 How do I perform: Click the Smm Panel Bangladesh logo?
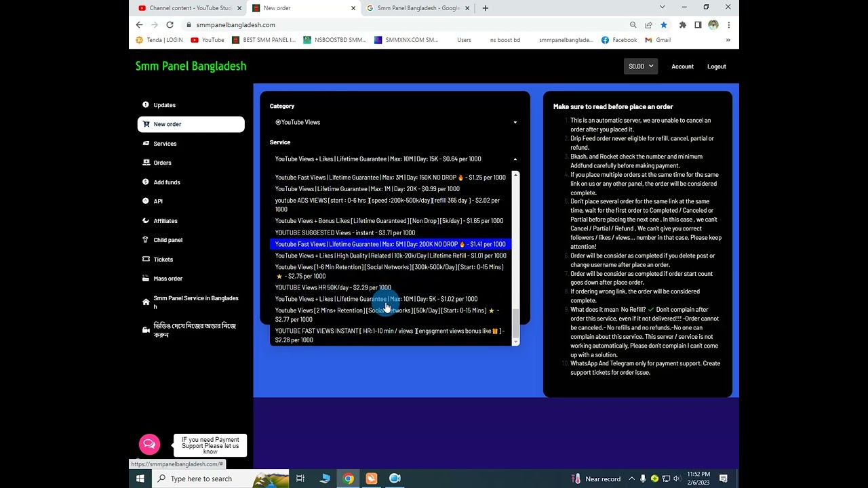[x=191, y=66]
